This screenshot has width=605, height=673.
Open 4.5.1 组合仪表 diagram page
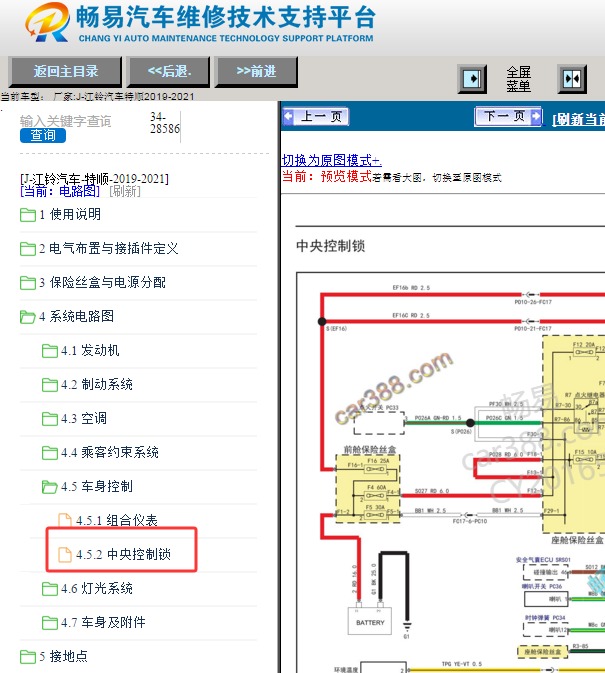117,520
